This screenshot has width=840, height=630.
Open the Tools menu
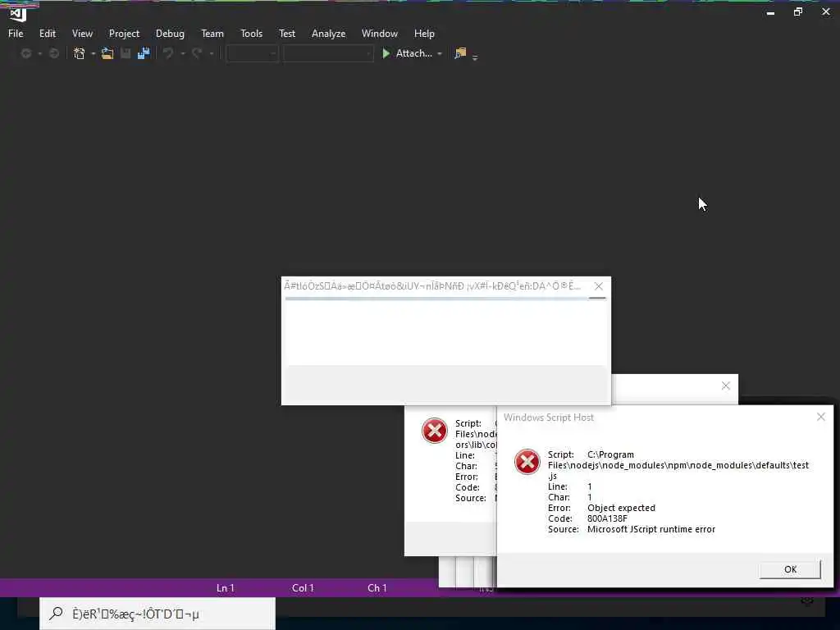click(x=251, y=33)
